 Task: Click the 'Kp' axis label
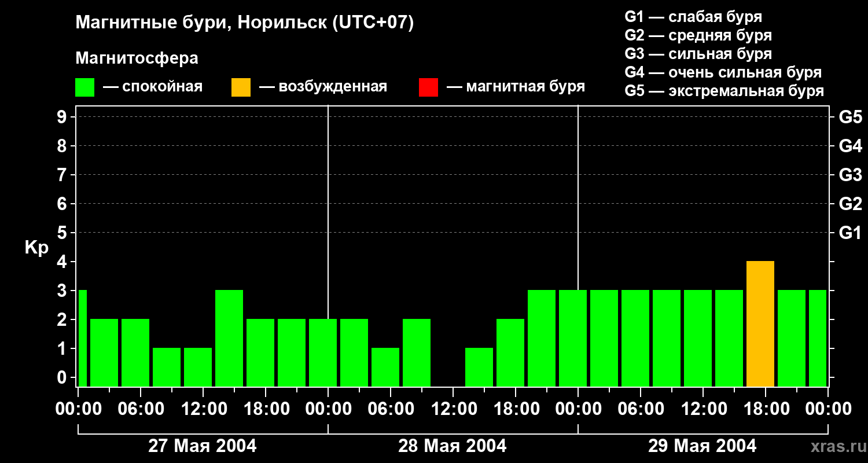click(36, 248)
